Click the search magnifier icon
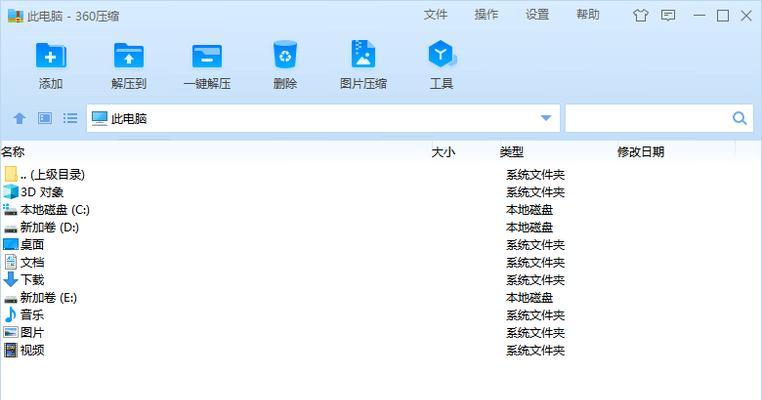Image resolution: width=762 pixels, height=400 pixels. click(739, 118)
